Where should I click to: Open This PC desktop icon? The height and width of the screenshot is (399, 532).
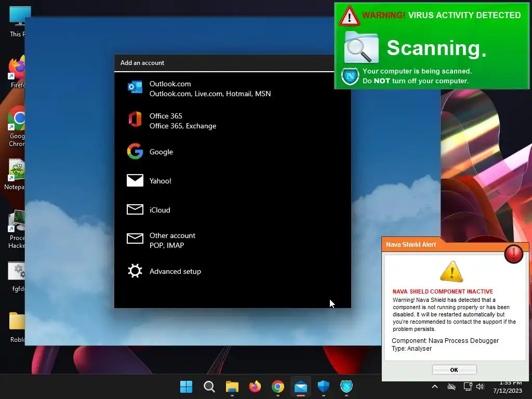17,21
